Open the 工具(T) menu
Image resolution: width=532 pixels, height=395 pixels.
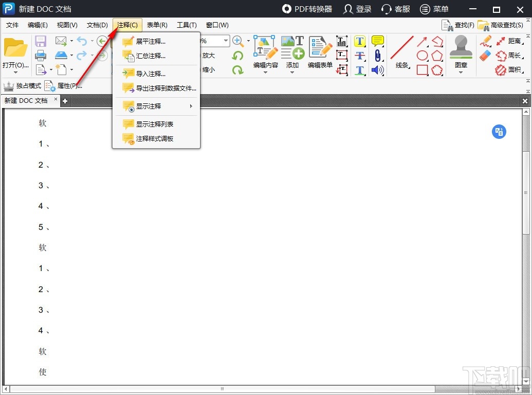coord(187,25)
